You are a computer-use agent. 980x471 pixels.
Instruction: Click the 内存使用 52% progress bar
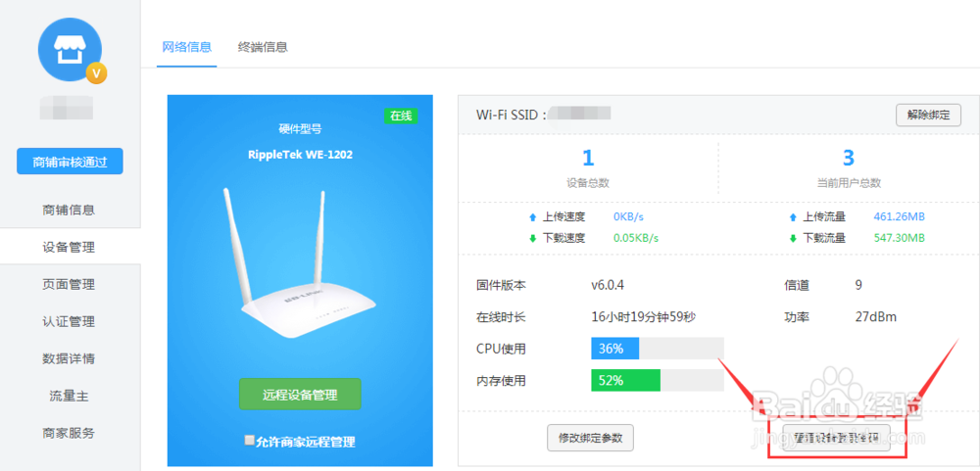658,380
